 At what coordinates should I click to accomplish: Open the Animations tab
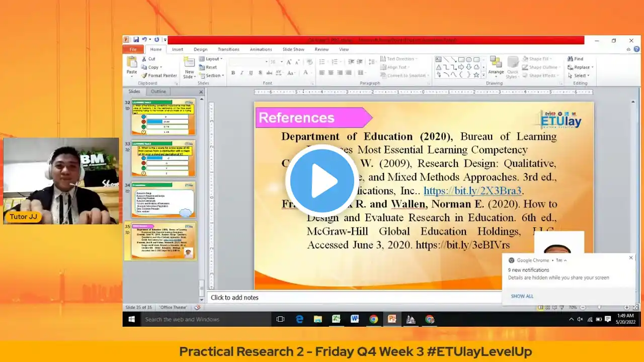pyautogui.click(x=261, y=49)
